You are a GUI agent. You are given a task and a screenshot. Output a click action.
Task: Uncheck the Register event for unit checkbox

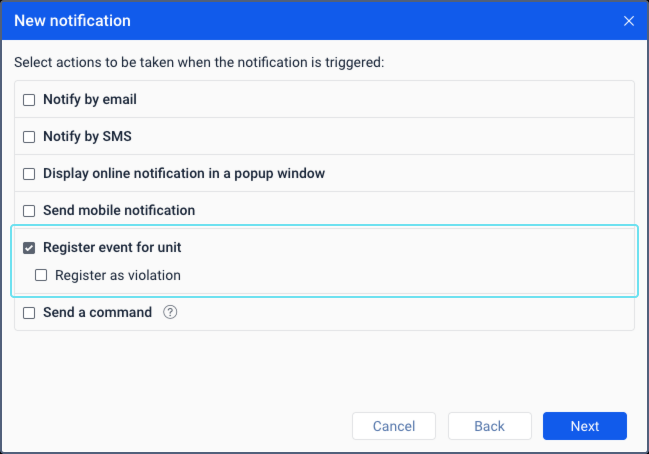(x=29, y=248)
